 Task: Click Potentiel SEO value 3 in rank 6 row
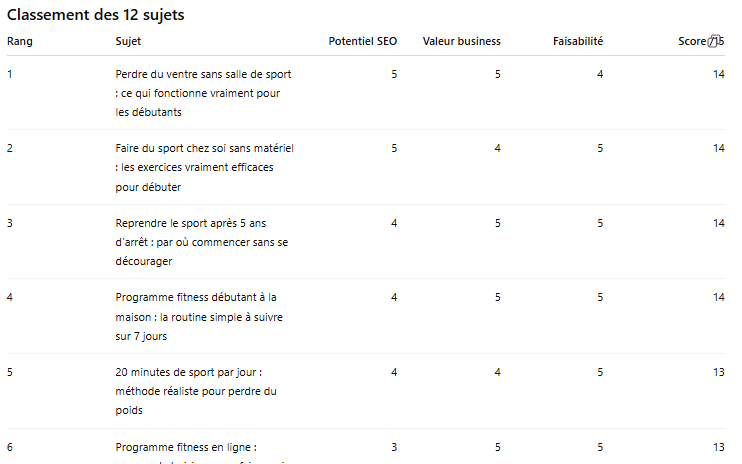[394, 446]
